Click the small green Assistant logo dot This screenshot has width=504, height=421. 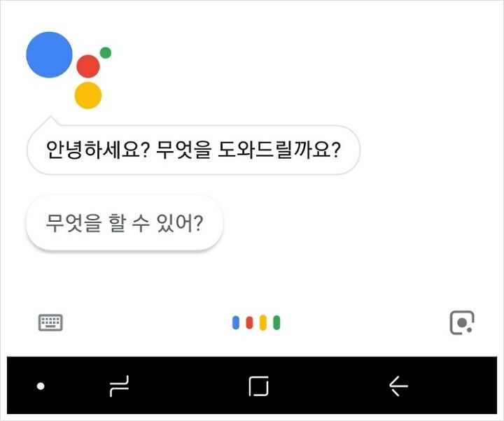coord(106,52)
